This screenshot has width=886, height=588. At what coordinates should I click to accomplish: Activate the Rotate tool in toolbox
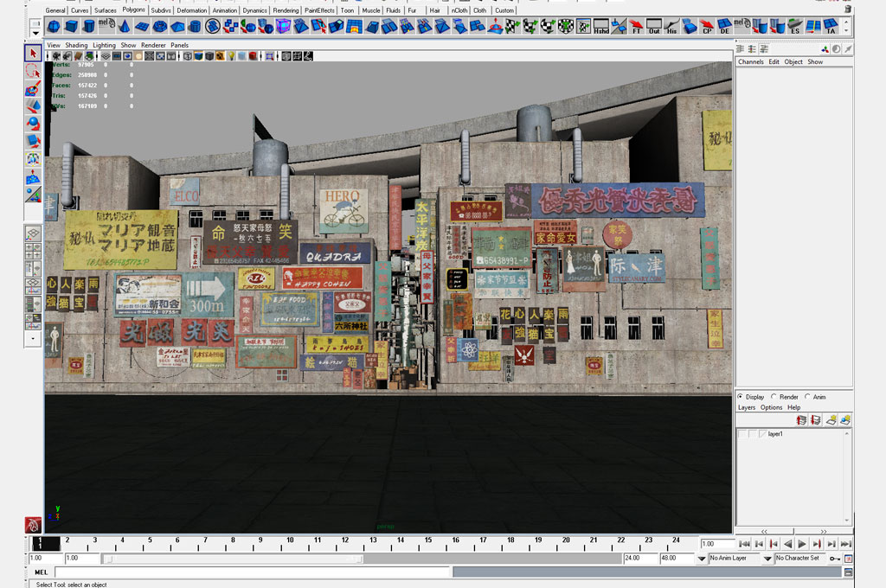33,124
